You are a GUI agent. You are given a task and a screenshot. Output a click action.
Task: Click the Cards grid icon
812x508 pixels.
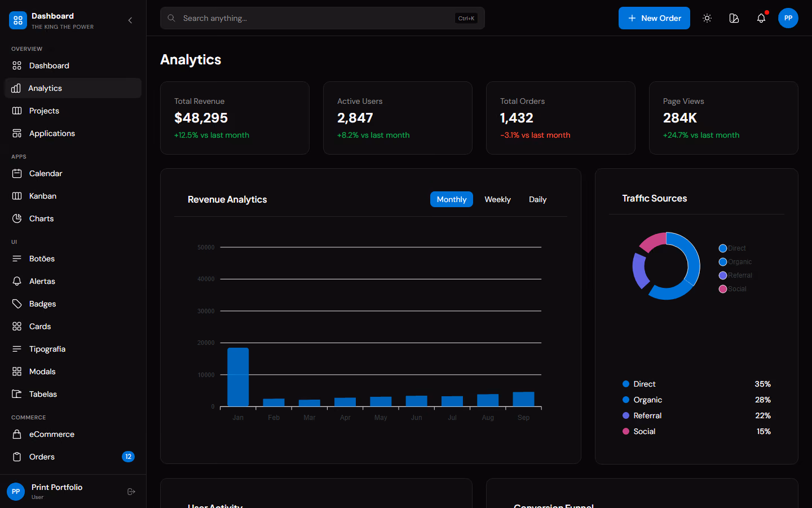point(17,326)
